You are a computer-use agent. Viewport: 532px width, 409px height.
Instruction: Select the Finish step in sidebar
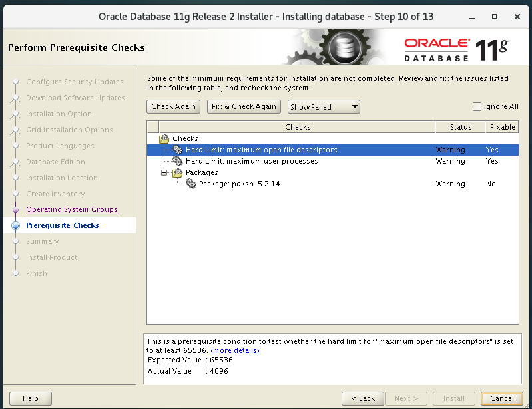(x=37, y=273)
